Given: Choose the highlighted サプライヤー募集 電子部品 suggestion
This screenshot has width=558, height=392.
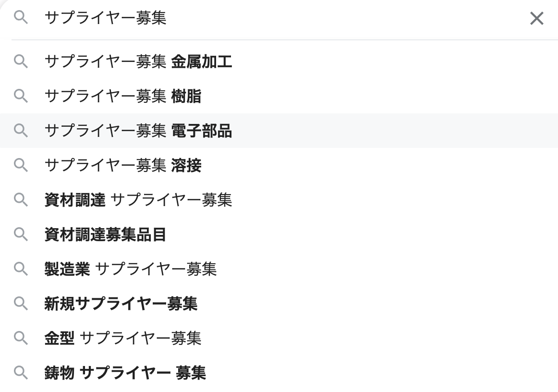Looking at the screenshot, I should 138,131.
